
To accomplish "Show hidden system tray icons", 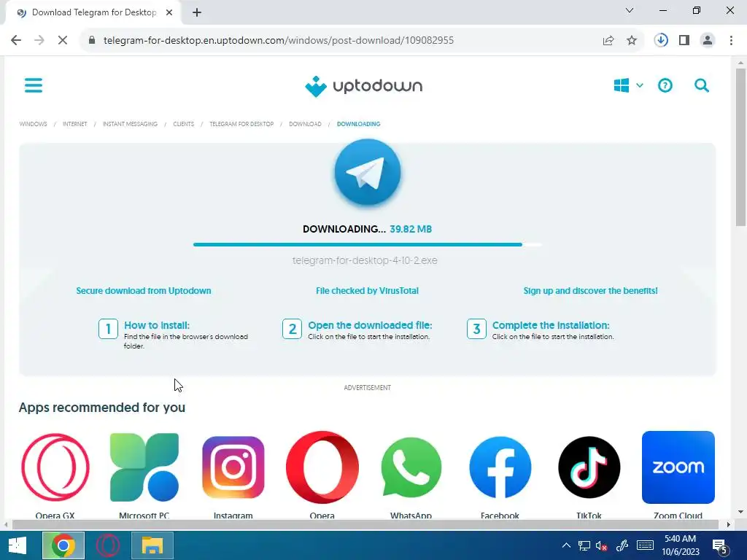I will [x=566, y=545].
